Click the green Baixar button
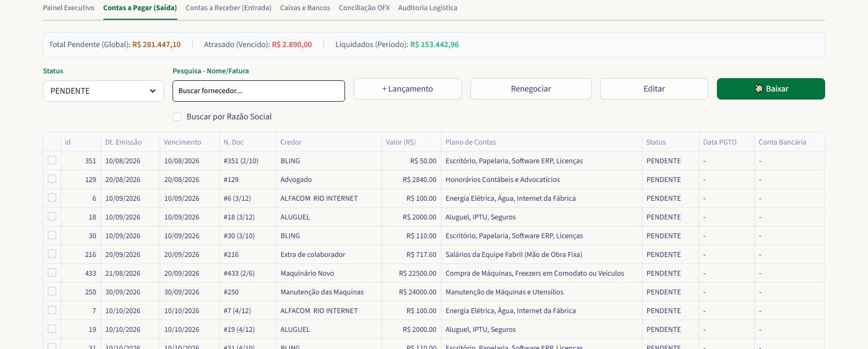The width and height of the screenshot is (868, 349). [x=771, y=89]
